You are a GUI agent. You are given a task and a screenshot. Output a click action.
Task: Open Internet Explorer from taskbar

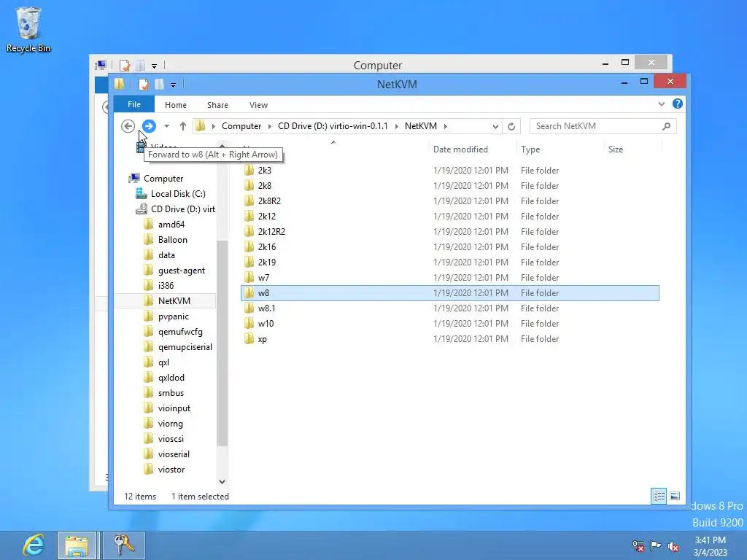[x=34, y=545]
